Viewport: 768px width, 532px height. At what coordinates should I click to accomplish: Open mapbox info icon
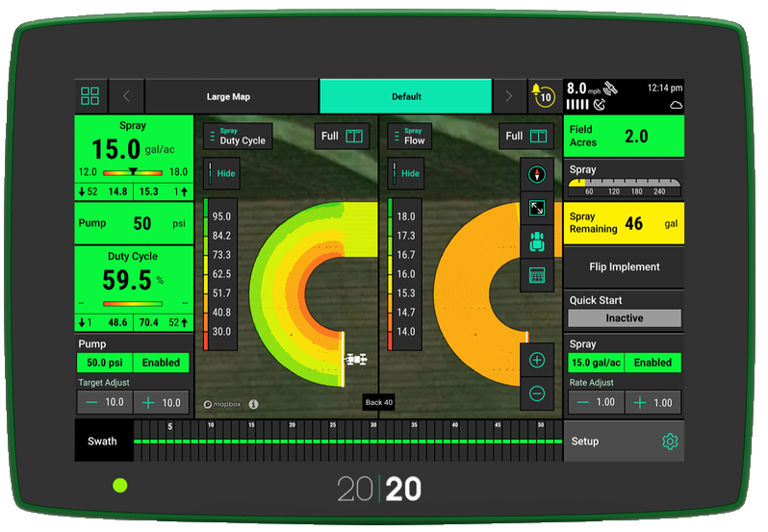(253, 404)
